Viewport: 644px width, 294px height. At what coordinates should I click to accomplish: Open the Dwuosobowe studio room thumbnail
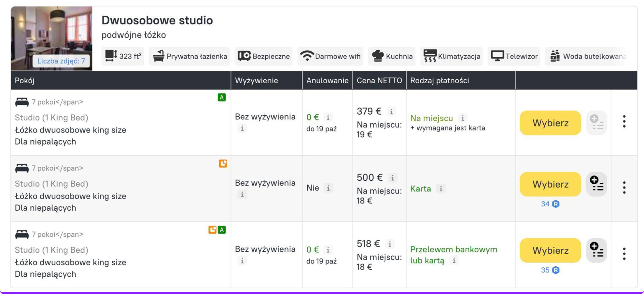point(52,33)
